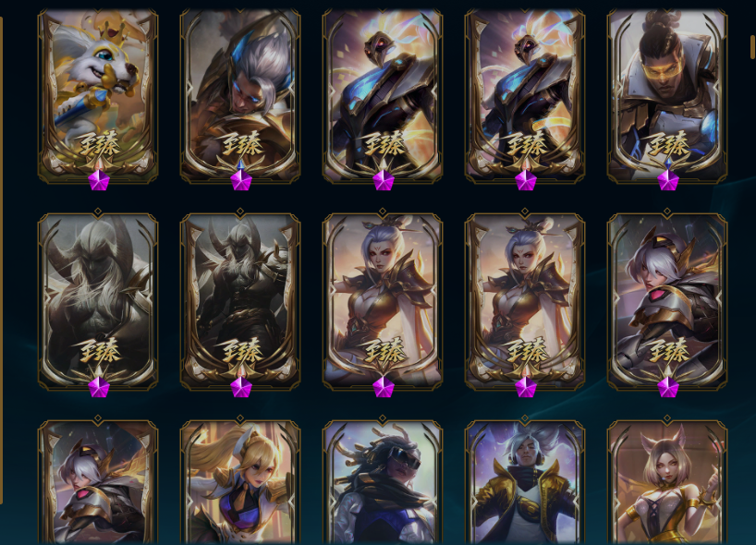
Task: Click diamond marker atop the fox-eared Ahri card
Action: (x=666, y=418)
